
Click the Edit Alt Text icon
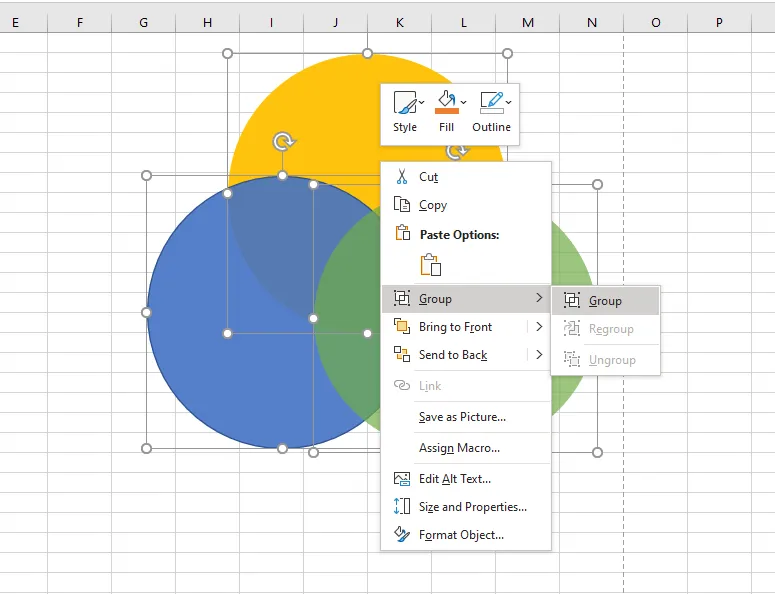pyautogui.click(x=402, y=479)
